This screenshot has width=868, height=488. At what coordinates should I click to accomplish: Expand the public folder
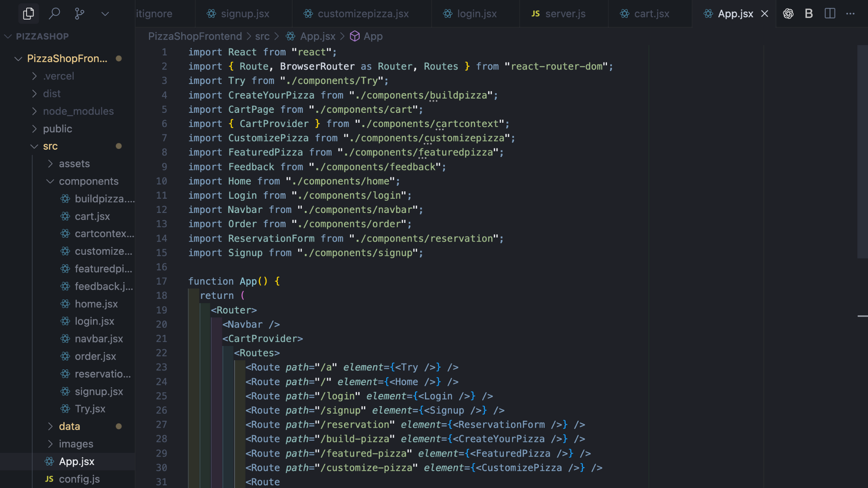tap(67, 128)
